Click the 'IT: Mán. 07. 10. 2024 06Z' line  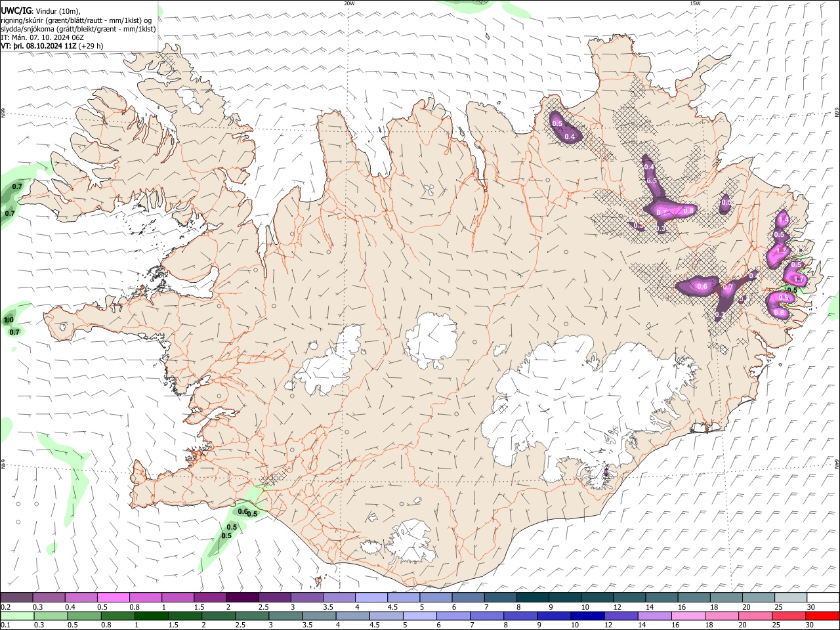click(43, 37)
